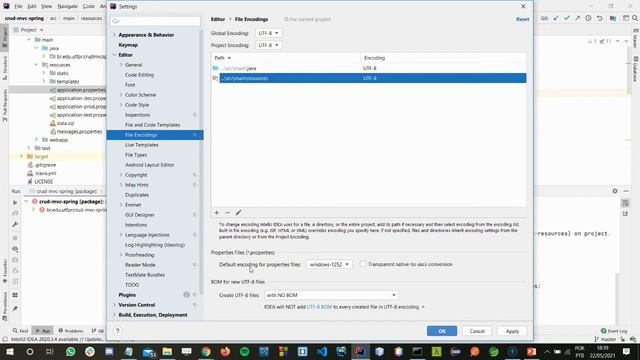Image resolution: width=640 pixels, height=360 pixels.
Task: Click the Git commit checkmark icon
Action: click(567, 18)
